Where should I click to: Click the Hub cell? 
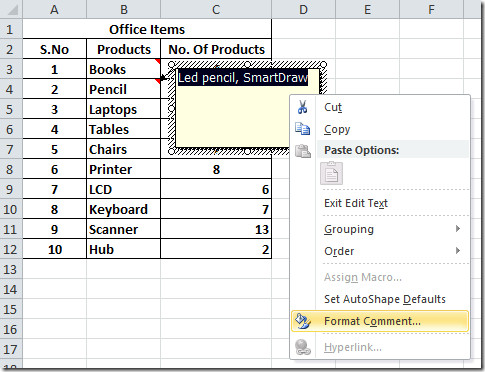point(124,249)
